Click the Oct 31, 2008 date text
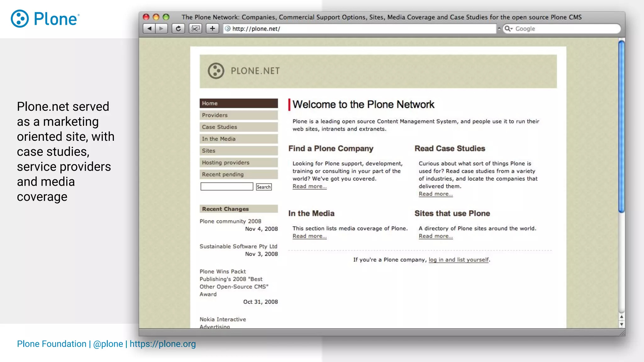This screenshot has height=362, width=644. click(260, 302)
